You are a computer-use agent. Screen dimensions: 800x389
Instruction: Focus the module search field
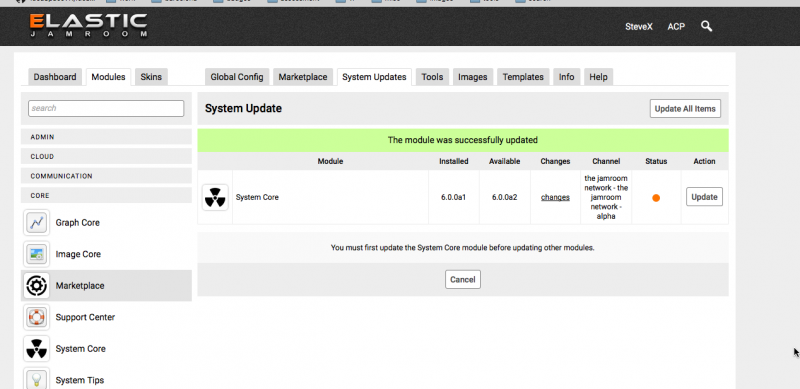106,108
